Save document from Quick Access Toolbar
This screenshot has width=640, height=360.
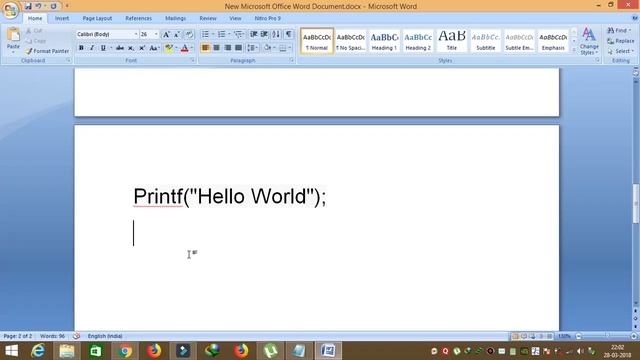tap(28, 6)
